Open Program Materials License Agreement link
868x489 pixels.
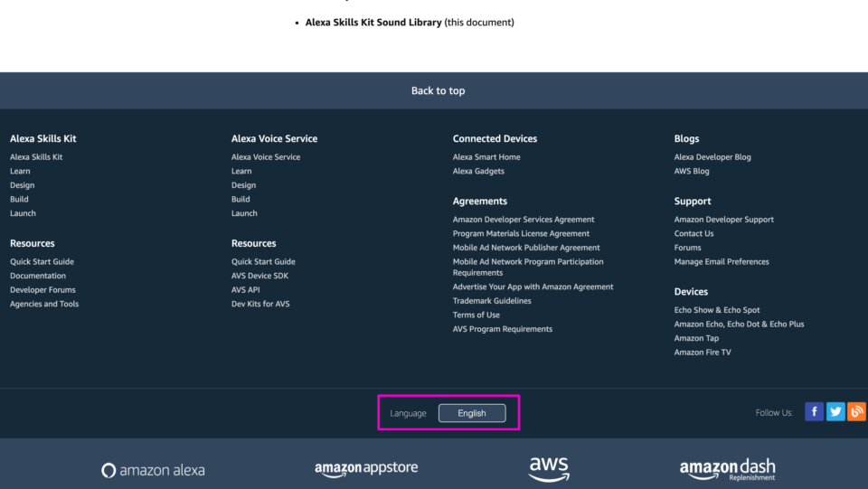click(x=521, y=233)
